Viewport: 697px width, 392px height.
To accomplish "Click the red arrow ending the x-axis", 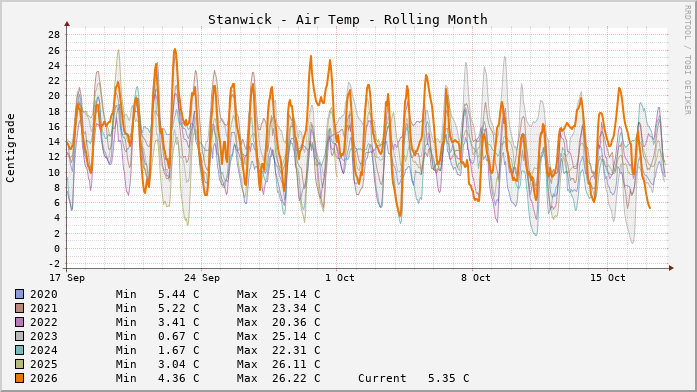I will (671, 268).
